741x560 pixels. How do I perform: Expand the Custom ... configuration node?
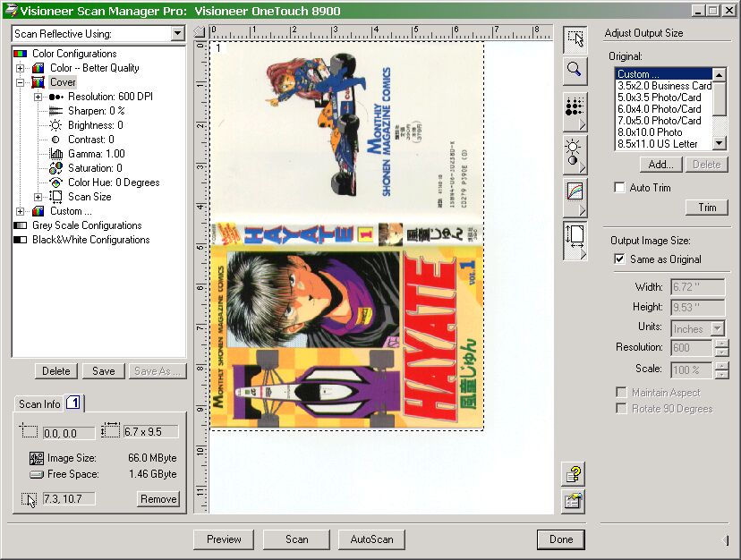[21, 211]
